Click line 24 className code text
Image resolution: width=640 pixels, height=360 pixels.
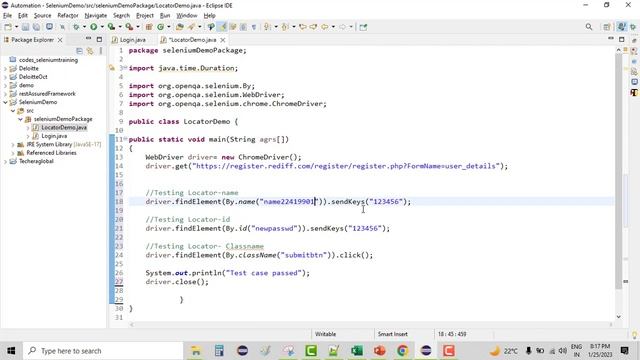click(x=259, y=255)
